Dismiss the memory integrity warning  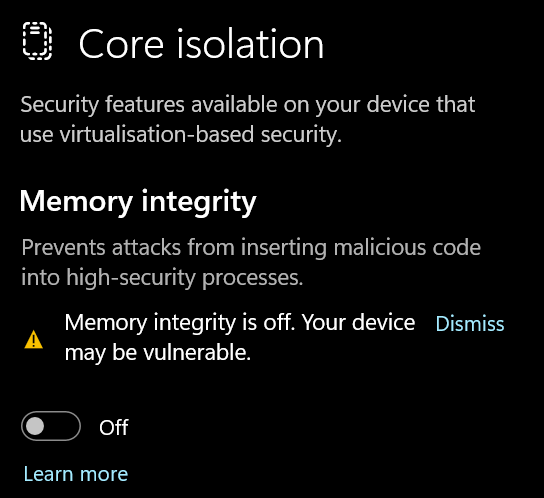click(x=470, y=324)
